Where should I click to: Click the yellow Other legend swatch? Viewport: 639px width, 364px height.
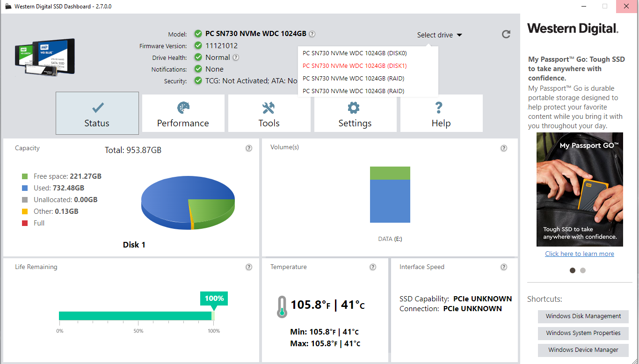coord(25,211)
